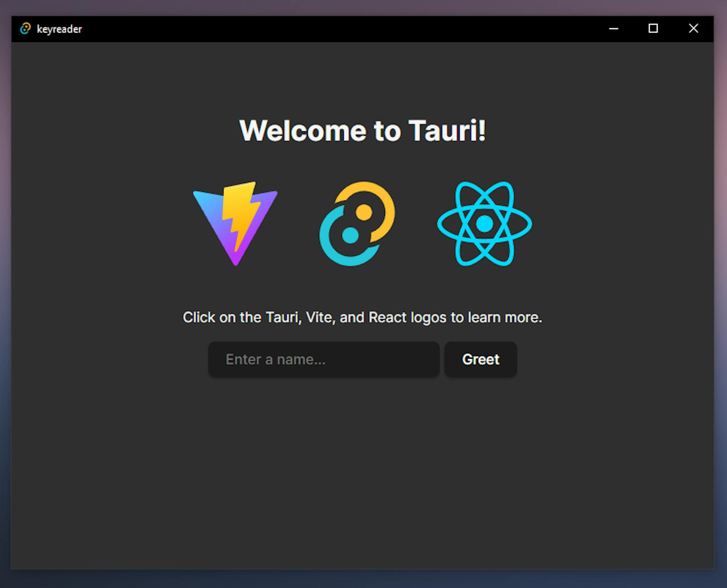
Task: Click the 'keyreader' window title text
Action: tap(59, 29)
